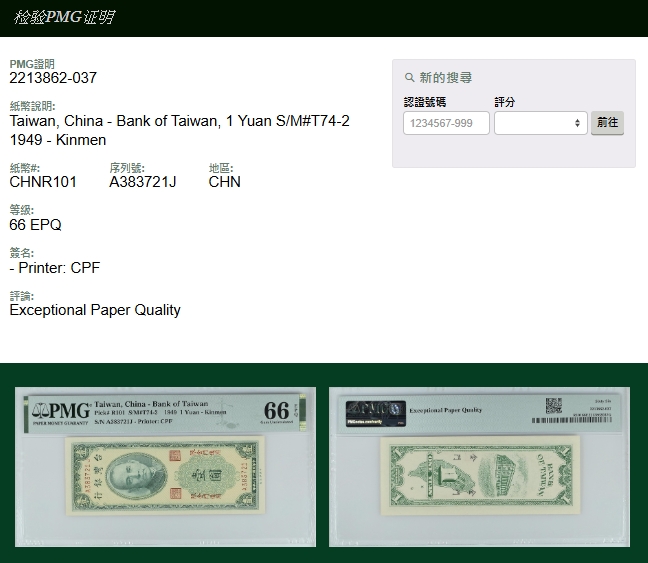Click the 前往 go button

[607, 123]
